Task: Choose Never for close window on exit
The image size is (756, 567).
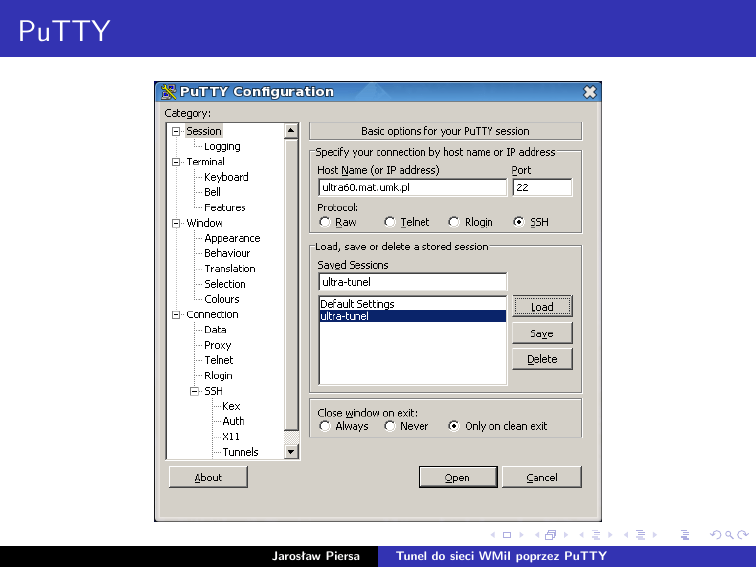Action: coord(390,426)
